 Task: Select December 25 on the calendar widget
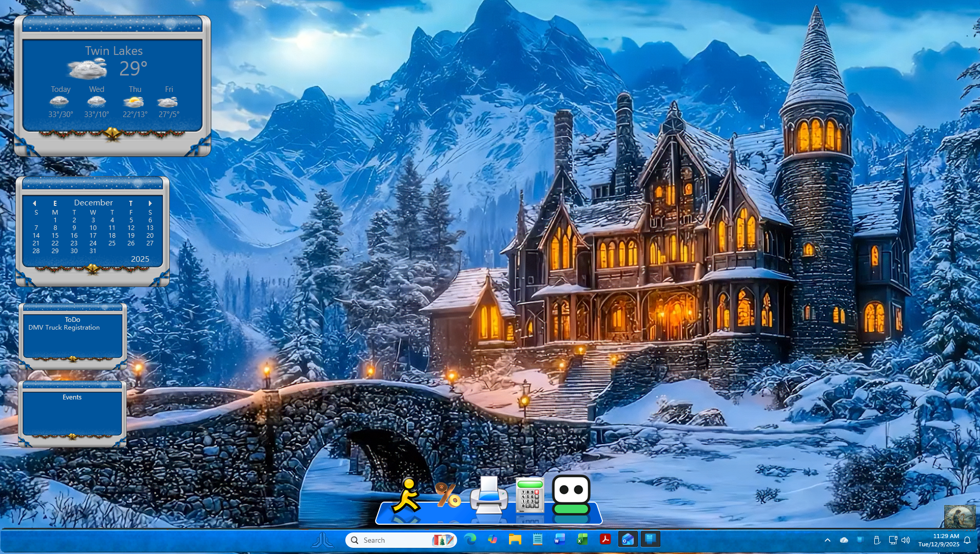point(112,243)
